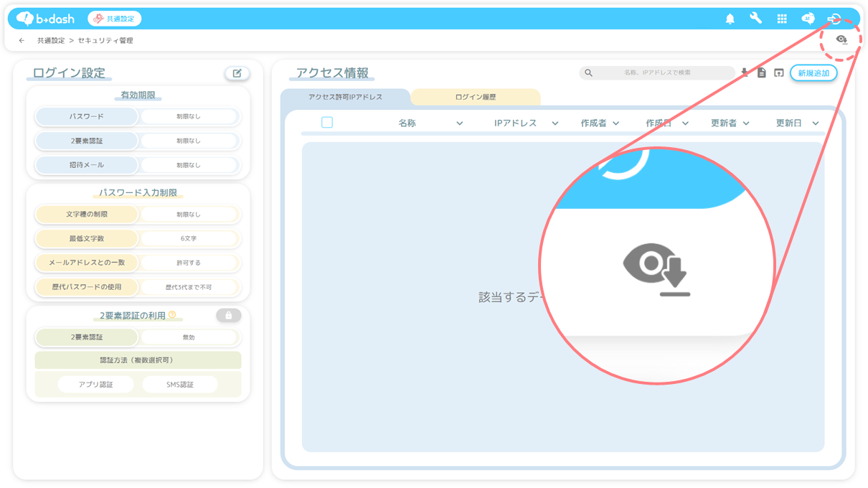Image resolution: width=868 pixels, height=488 pixels.
Task: Toggle the アプリ認証 option
Action: [x=95, y=385]
